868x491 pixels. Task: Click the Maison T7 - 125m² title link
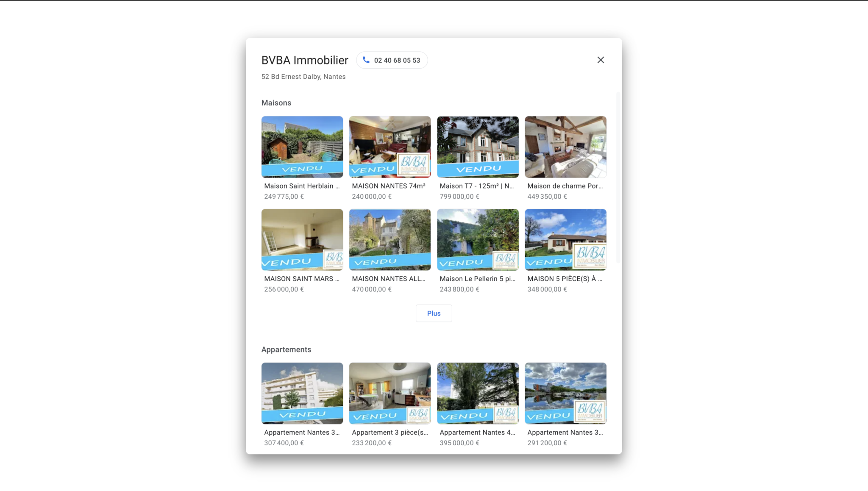[x=476, y=186]
